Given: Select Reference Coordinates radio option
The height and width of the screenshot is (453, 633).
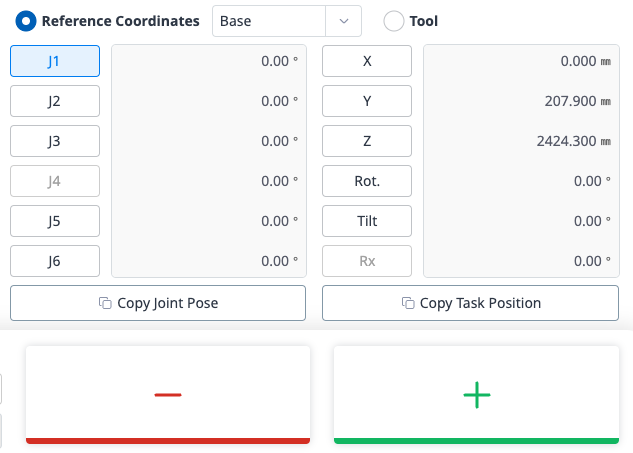Looking at the screenshot, I should 27,21.
